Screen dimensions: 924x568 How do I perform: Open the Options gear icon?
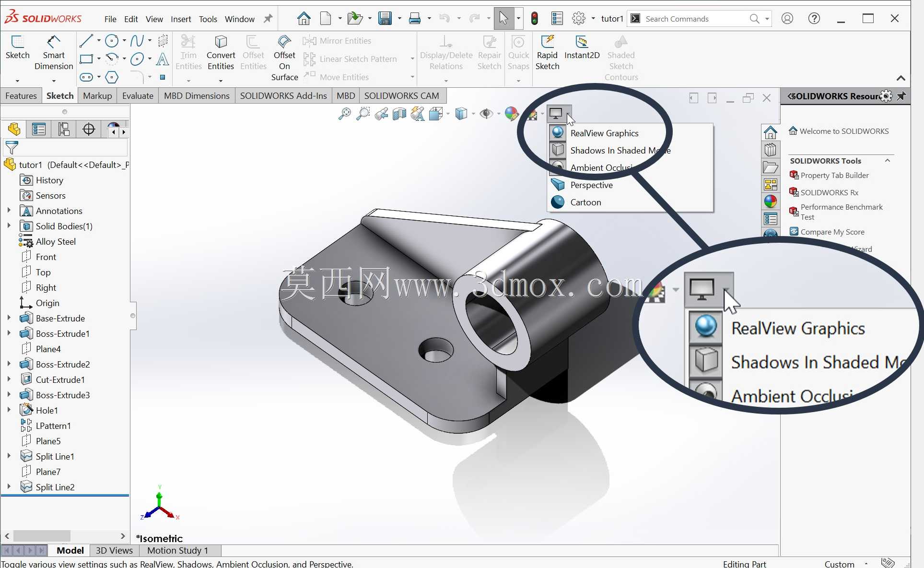[x=579, y=19]
